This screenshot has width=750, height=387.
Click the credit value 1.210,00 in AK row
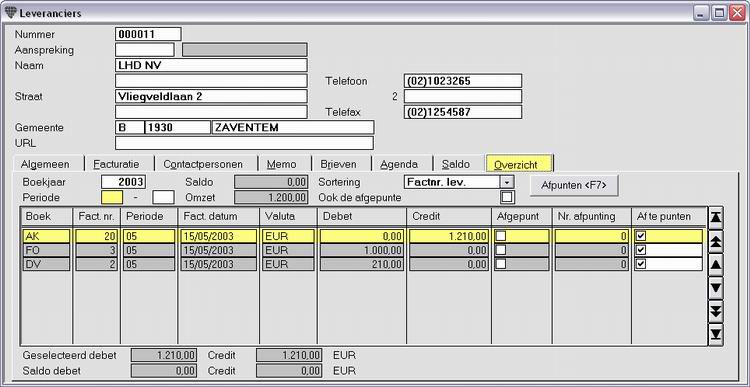tap(449, 236)
